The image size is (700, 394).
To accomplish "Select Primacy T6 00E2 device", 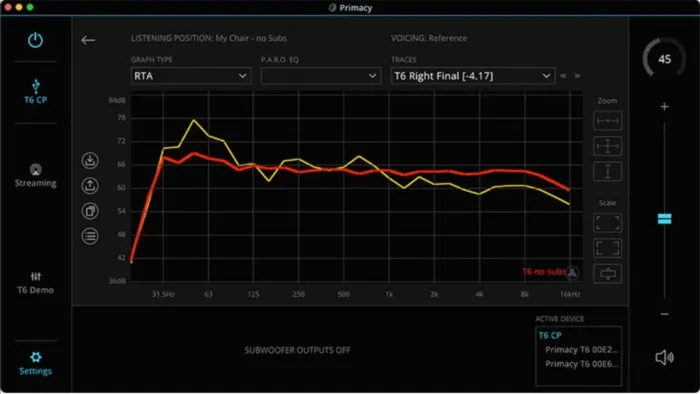I will tap(581, 350).
